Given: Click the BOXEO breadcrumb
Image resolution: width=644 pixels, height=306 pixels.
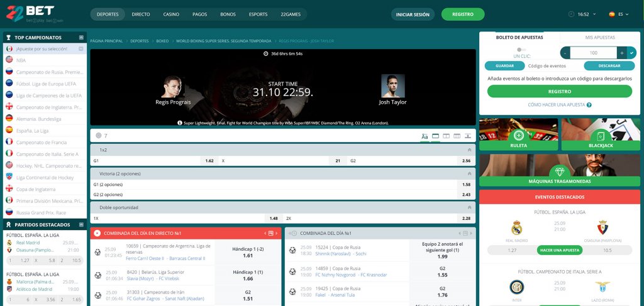Looking at the screenshot, I should (162, 41).
